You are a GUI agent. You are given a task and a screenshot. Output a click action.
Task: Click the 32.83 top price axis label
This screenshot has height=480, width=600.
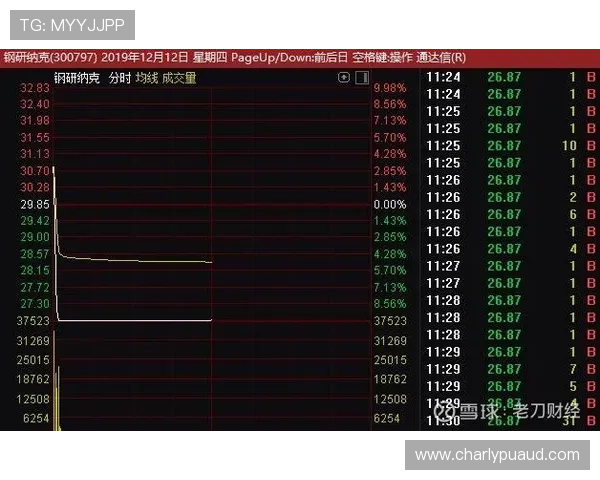point(35,88)
